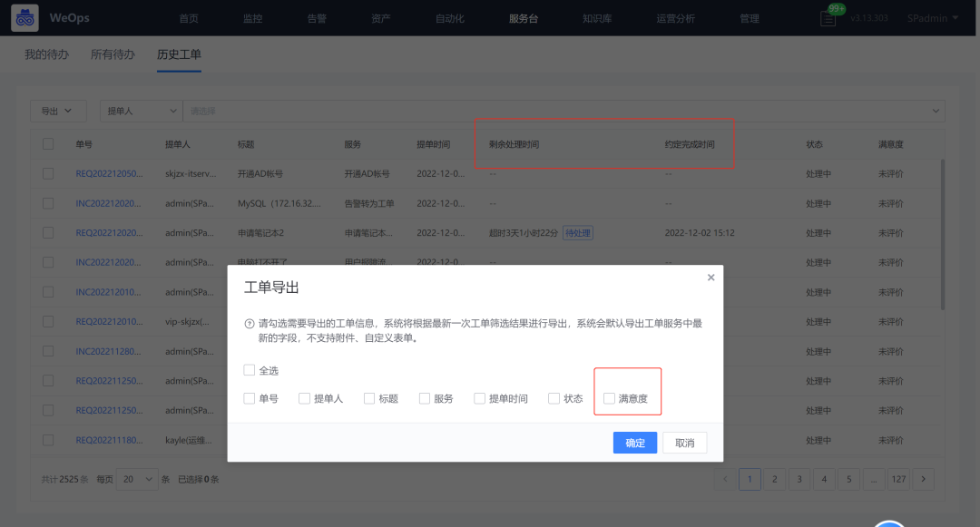Go to next page arrow in pagination

point(923,479)
